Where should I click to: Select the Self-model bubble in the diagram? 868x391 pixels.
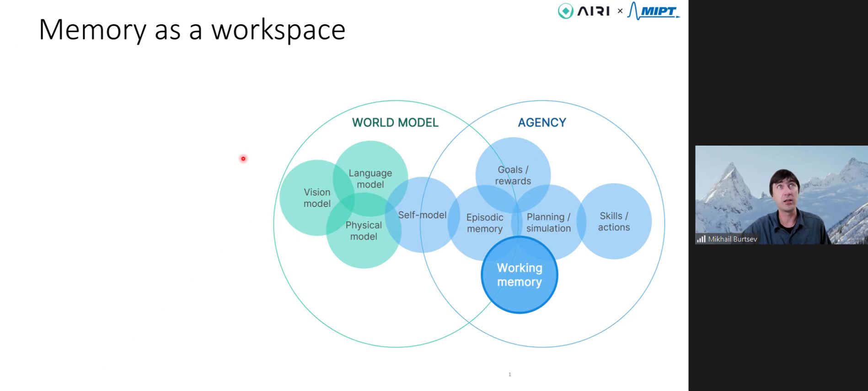click(422, 215)
